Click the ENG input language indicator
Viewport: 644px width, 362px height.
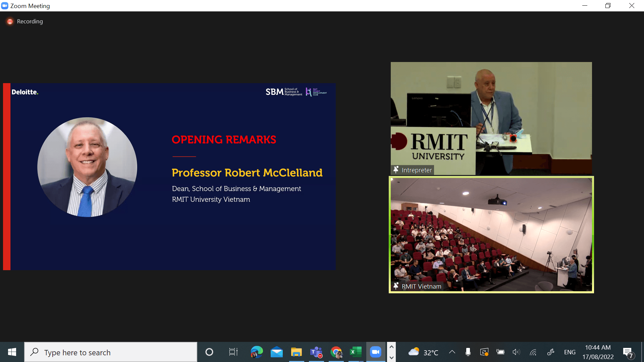[x=570, y=352]
